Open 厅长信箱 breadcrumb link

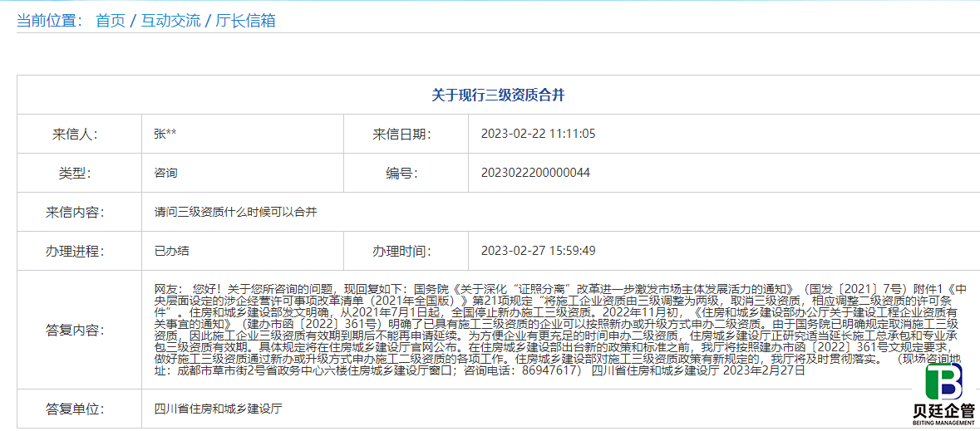tap(246, 21)
